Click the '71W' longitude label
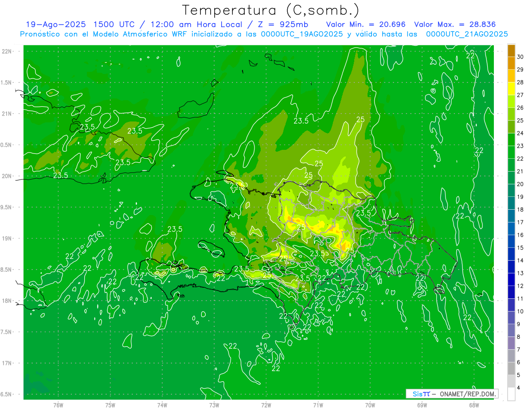Viewport: 532px width, 411px height. (x=318, y=405)
